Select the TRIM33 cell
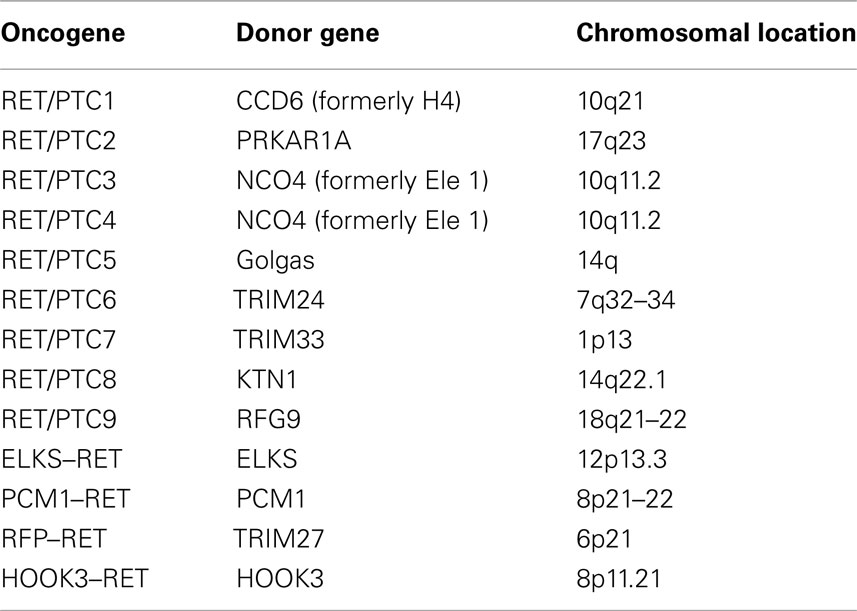 click(279, 340)
